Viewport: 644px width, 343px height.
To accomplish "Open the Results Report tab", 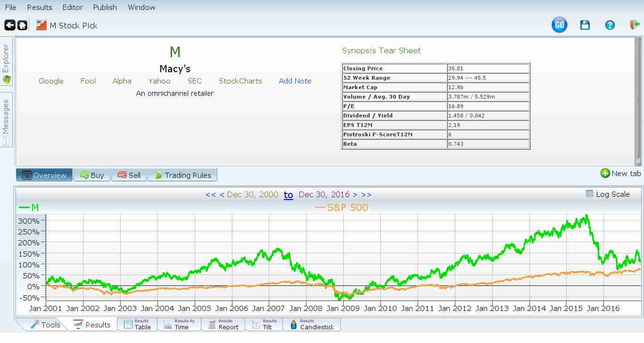I will tap(223, 325).
